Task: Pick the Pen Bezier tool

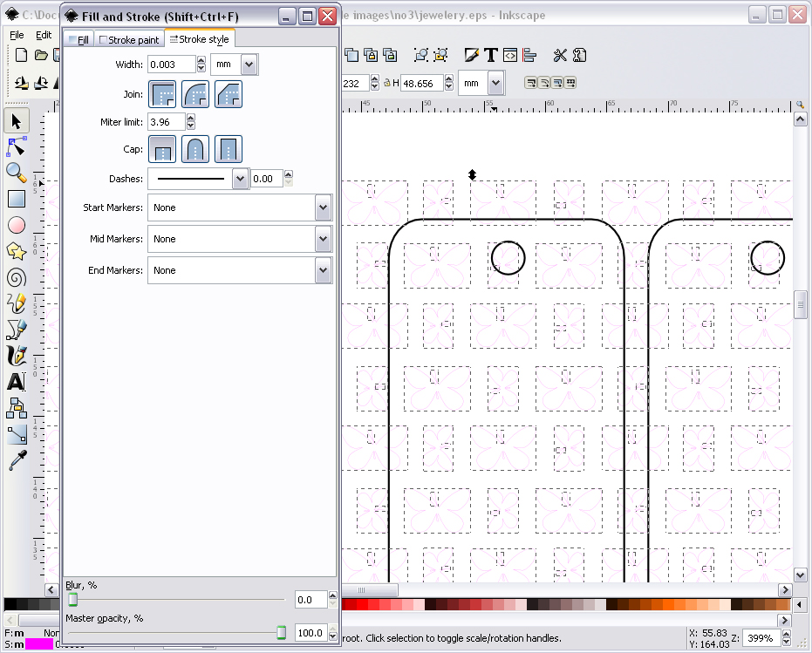Action: 17,330
